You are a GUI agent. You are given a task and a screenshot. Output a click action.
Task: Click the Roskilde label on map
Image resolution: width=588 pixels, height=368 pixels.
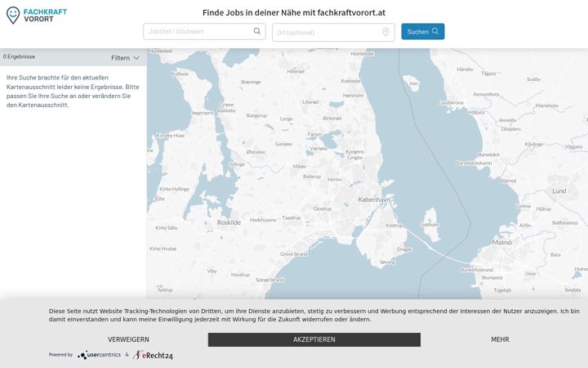click(229, 222)
